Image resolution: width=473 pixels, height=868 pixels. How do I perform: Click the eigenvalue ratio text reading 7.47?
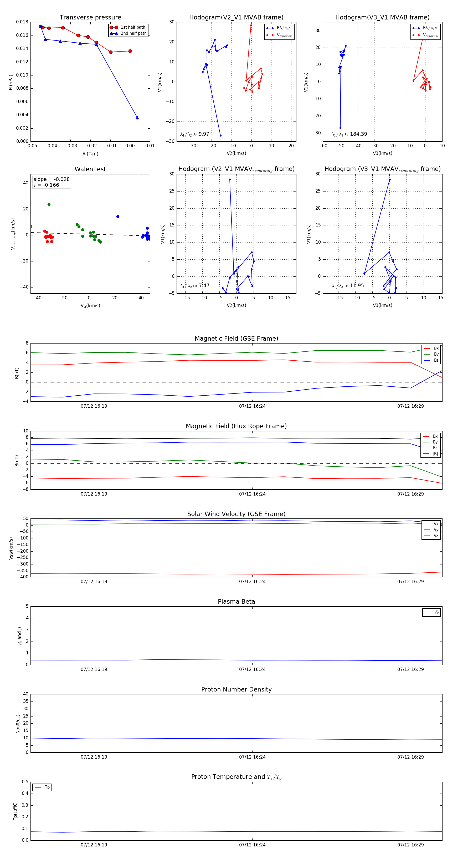tap(194, 286)
